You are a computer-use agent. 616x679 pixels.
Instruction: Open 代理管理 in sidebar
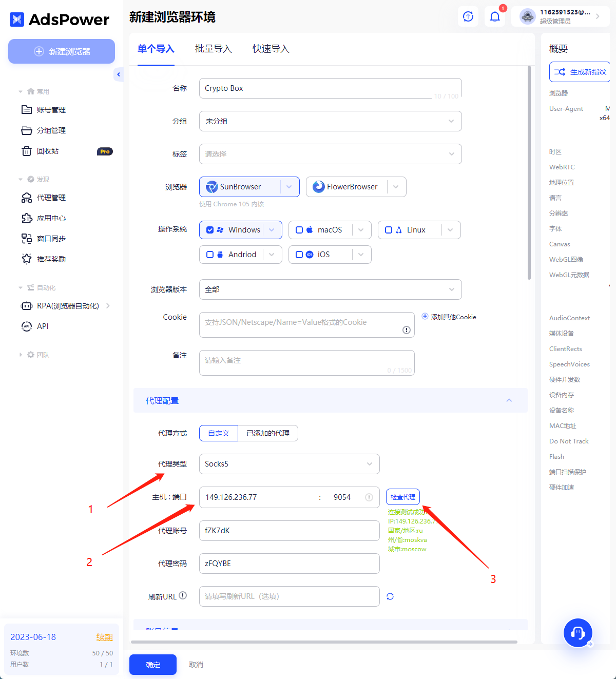click(51, 198)
